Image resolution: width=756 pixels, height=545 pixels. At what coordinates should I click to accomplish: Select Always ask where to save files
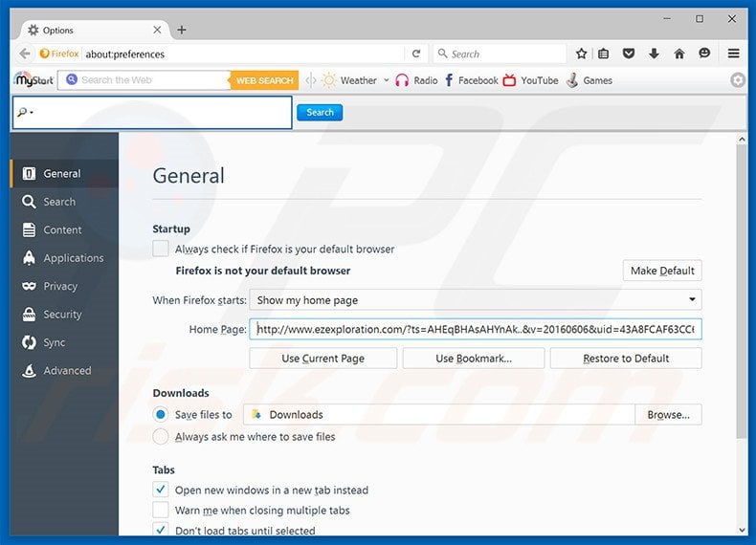pyautogui.click(x=161, y=437)
